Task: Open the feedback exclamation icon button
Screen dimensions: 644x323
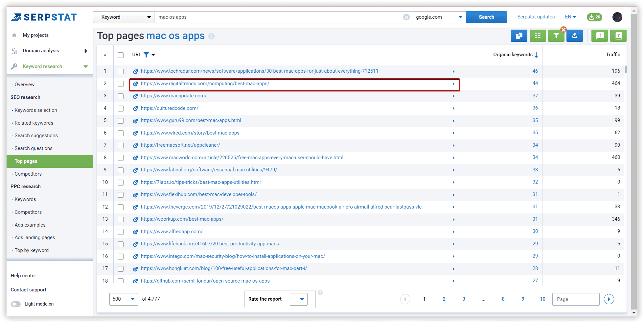Action: click(x=600, y=36)
